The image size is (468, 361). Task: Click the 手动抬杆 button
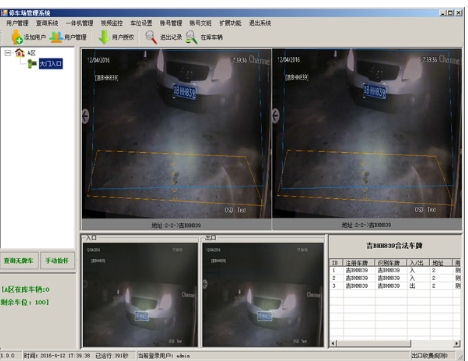[x=57, y=260]
